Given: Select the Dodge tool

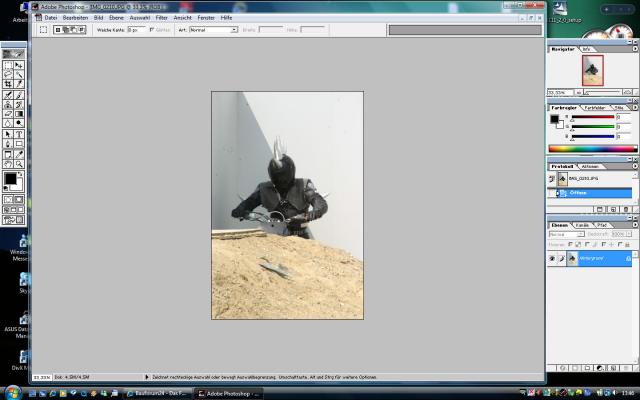Looking at the screenshot, I should coord(19,123).
